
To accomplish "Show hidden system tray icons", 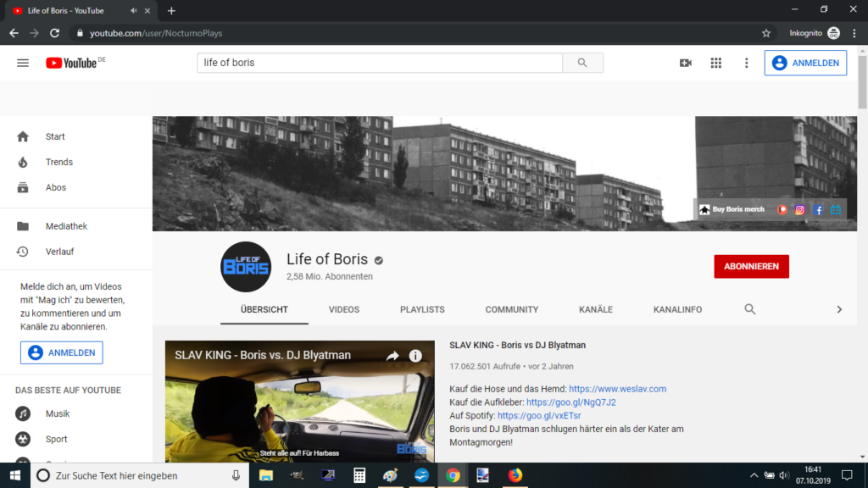I will [754, 475].
